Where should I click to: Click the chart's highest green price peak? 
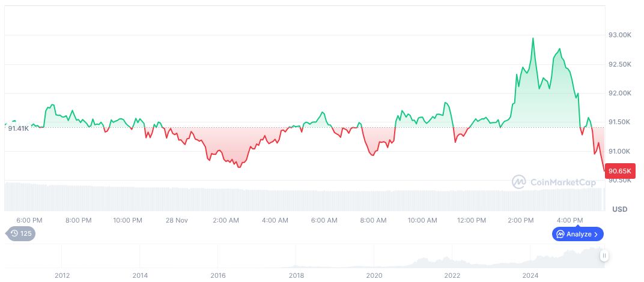(533, 38)
